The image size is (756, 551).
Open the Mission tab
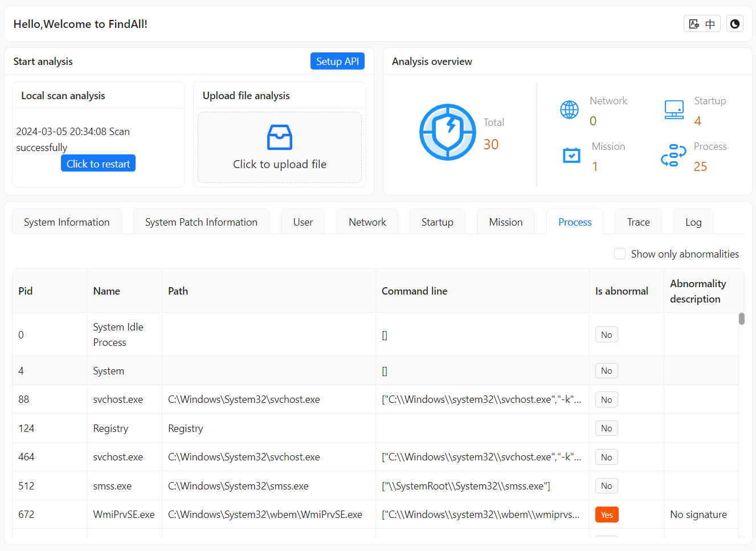[505, 222]
